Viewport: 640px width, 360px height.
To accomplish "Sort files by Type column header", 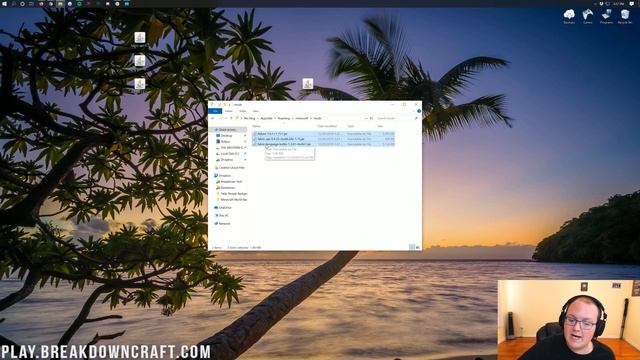I will click(x=351, y=126).
